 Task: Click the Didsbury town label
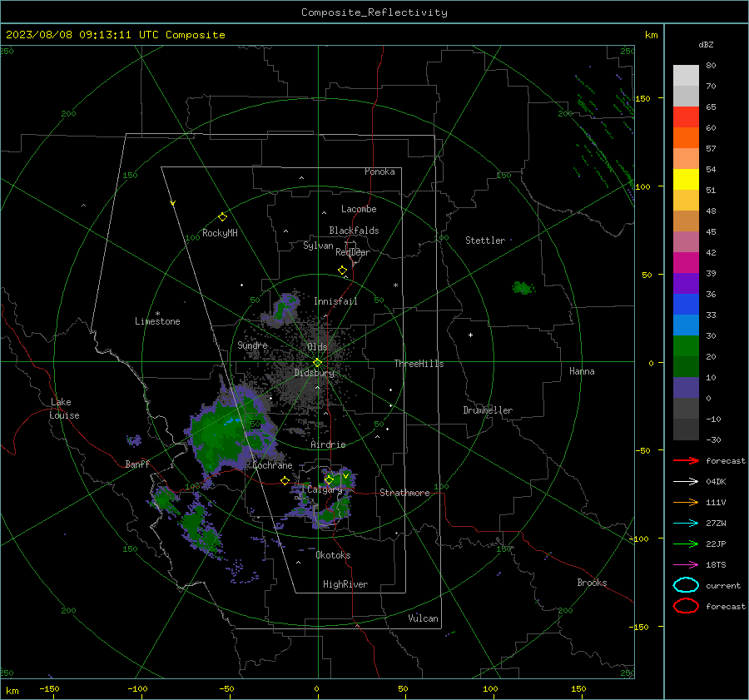315,373
